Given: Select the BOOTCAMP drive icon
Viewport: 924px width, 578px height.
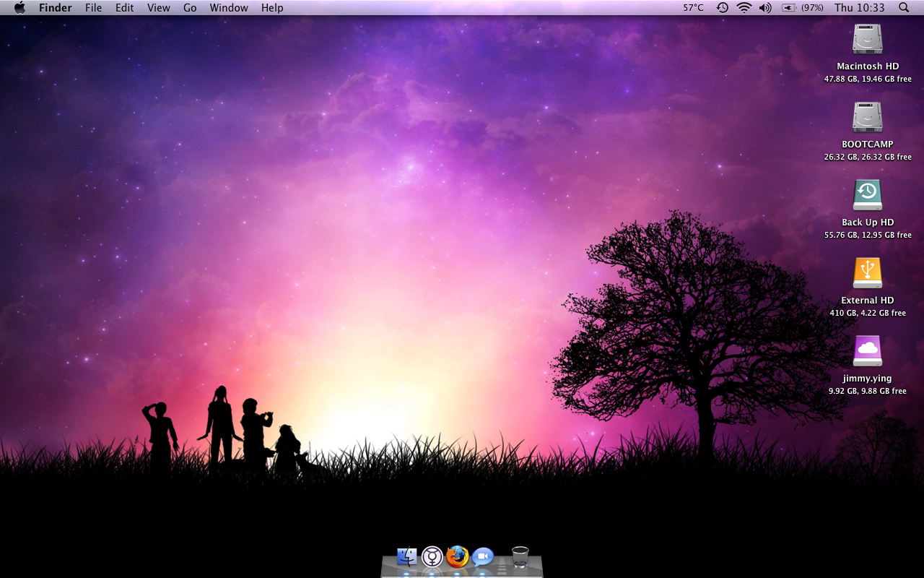Looking at the screenshot, I should click(868, 117).
